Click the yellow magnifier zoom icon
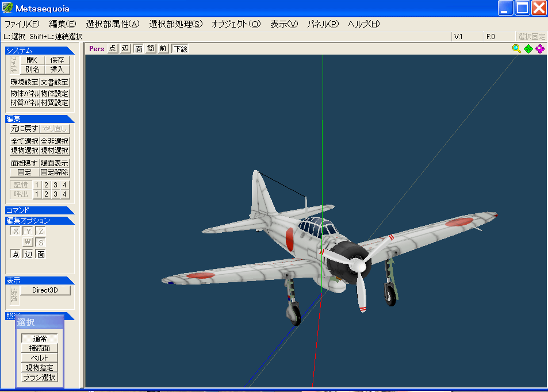This screenshot has width=548, height=392. click(516, 49)
